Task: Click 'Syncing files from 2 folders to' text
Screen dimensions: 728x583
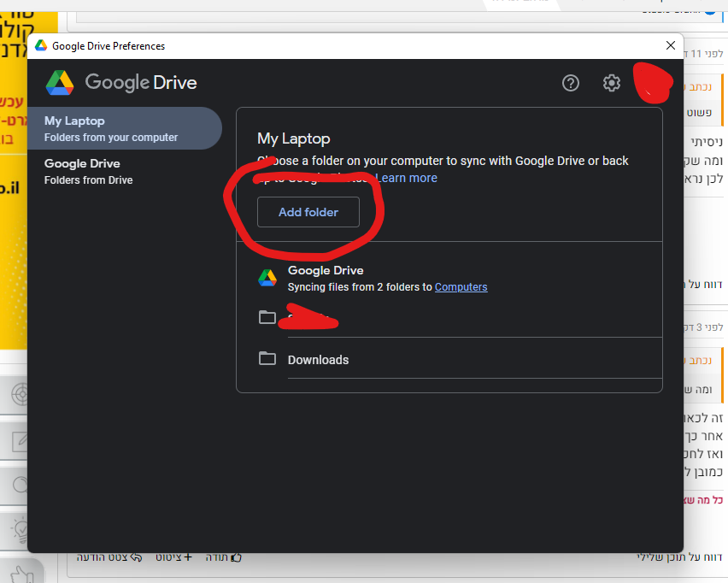Action: coord(360,287)
